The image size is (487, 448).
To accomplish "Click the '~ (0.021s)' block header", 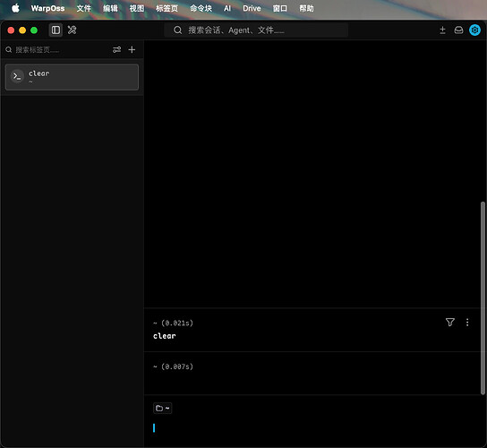I will (173, 323).
